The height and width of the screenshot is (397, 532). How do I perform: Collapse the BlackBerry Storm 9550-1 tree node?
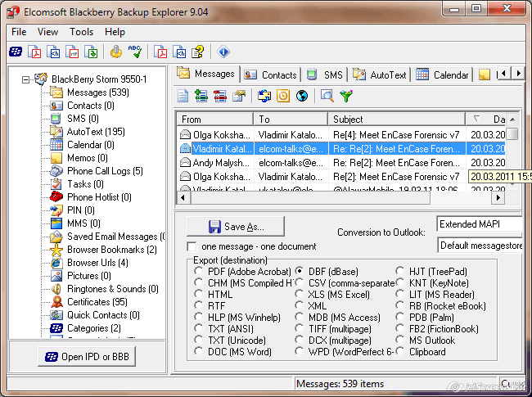(25, 79)
